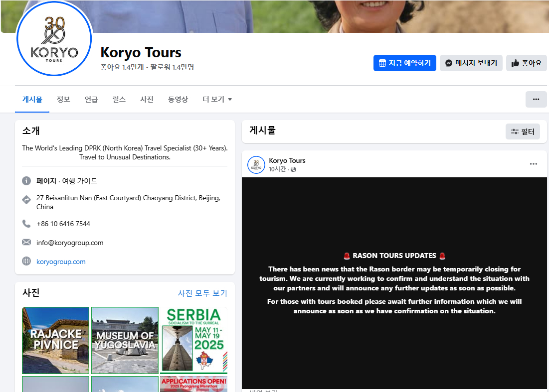Screen dimensions: 549x392
Task: Open the post's three-dot options menu
Action: tap(533, 164)
